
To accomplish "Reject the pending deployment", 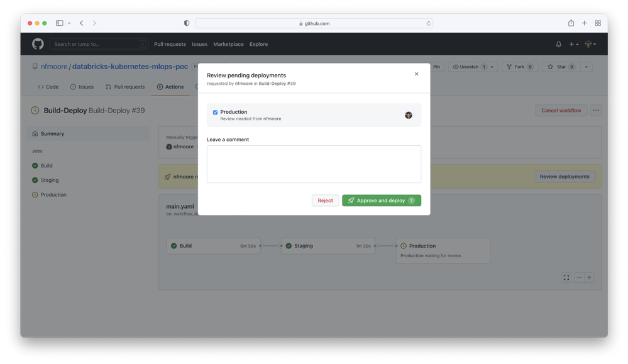I will point(325,201).
